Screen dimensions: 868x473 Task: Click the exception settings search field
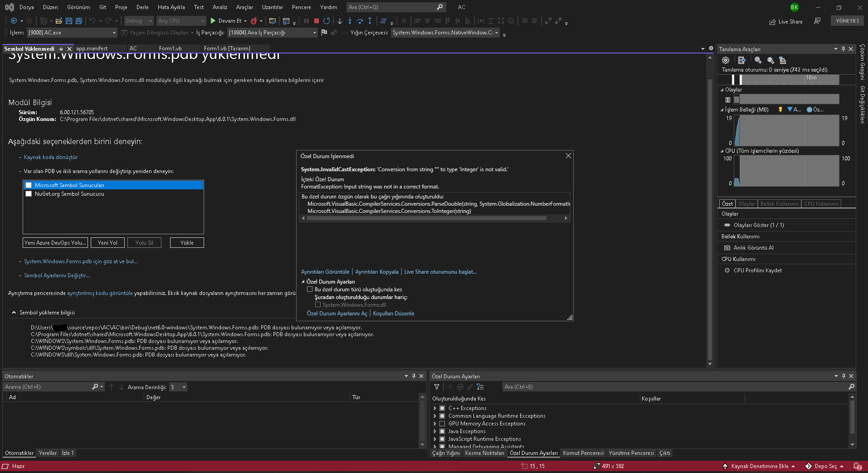[x=679, y=387]
